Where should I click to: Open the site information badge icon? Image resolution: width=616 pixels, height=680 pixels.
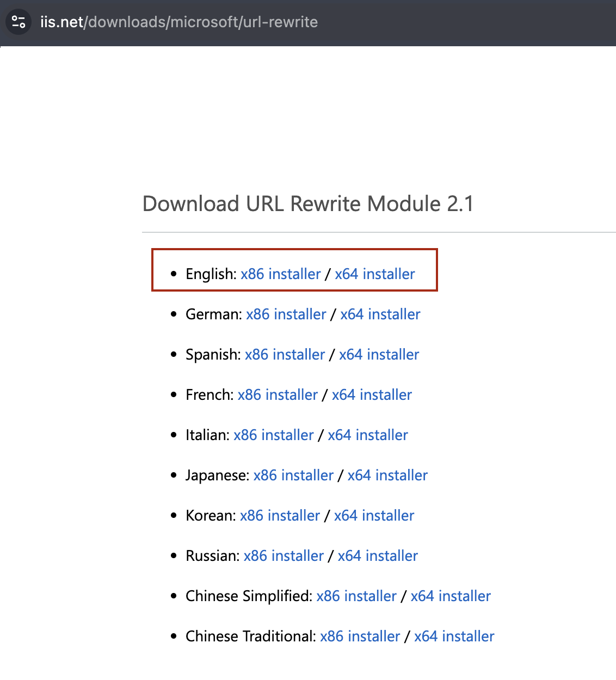19,22
